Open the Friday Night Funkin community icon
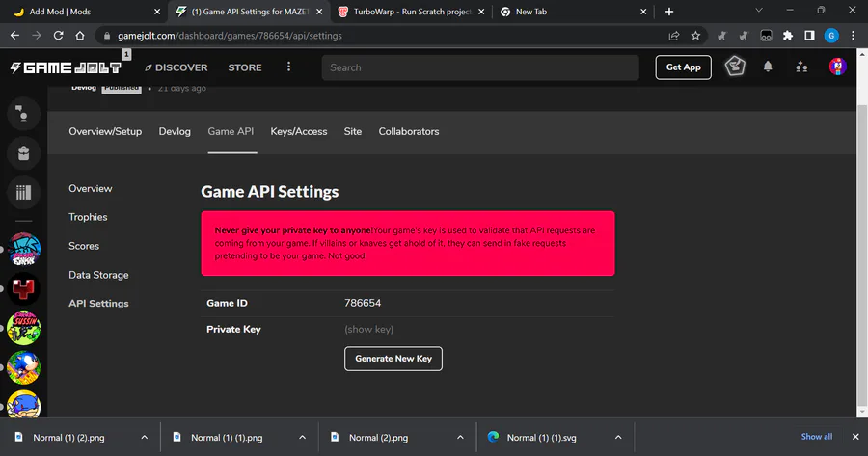This screenshot has height=456, width=868. (23, 250)
